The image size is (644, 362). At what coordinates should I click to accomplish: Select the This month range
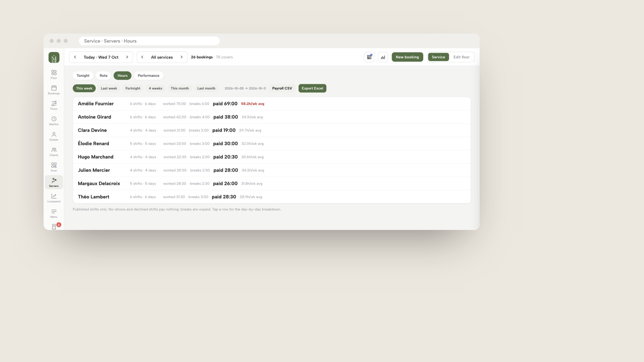pos(180,88)
